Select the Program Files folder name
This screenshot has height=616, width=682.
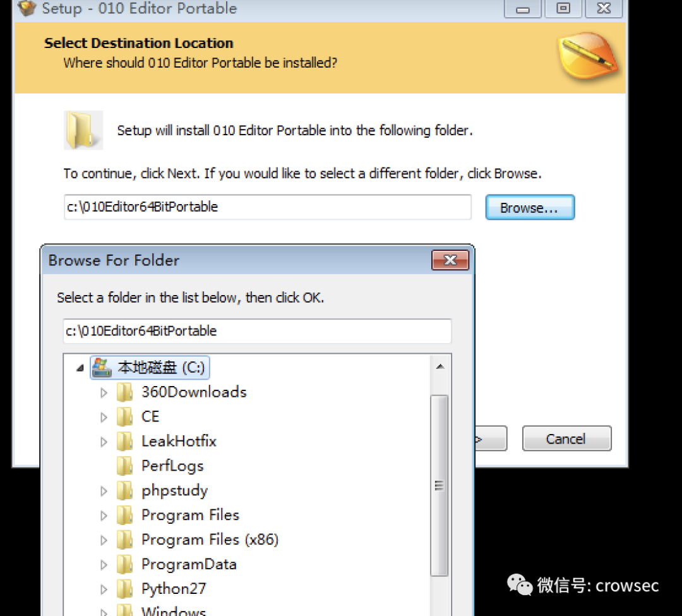(190, 515)
